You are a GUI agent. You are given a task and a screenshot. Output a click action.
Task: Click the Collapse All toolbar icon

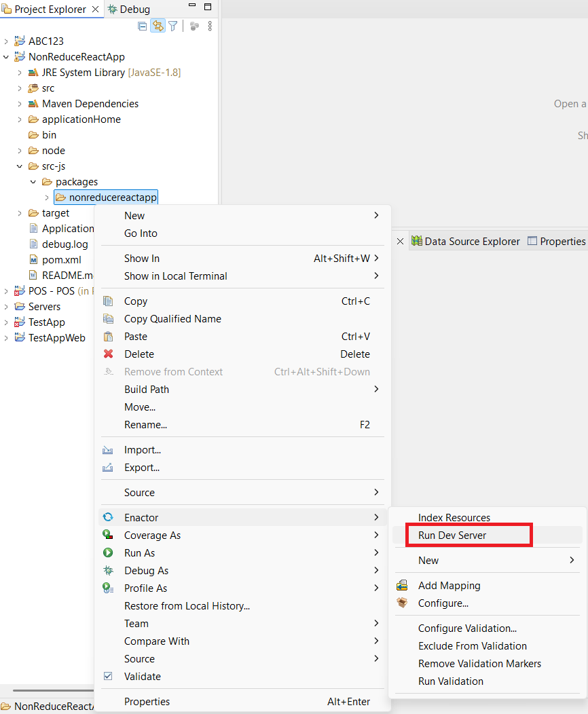[143, 26]
